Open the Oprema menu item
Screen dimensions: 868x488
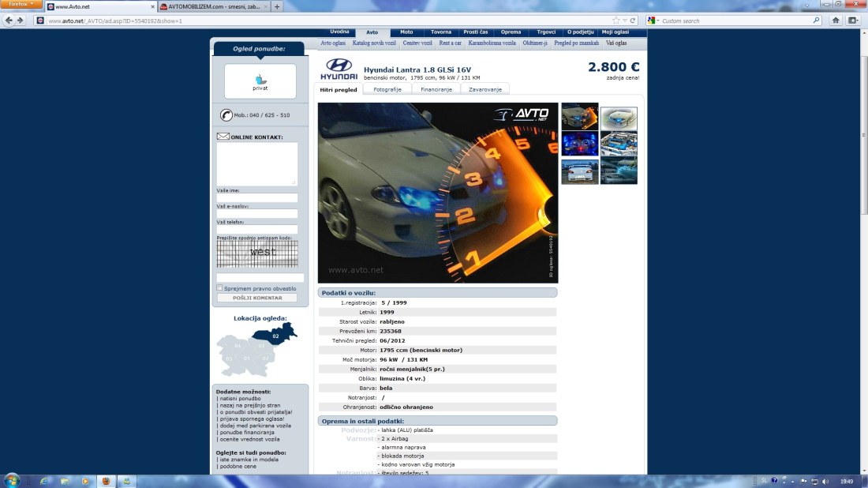[511, 32]
